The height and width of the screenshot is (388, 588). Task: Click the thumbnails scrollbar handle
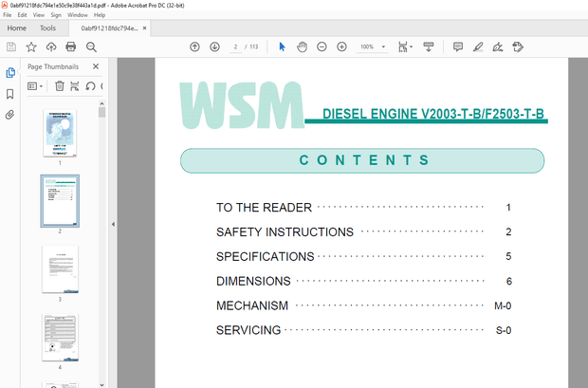(102, 112)
